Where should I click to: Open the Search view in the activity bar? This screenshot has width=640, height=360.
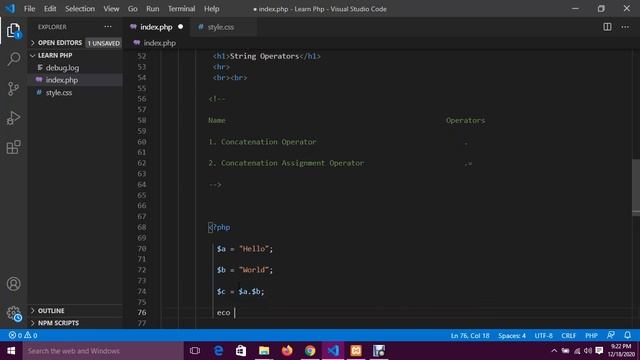[13, 59]
